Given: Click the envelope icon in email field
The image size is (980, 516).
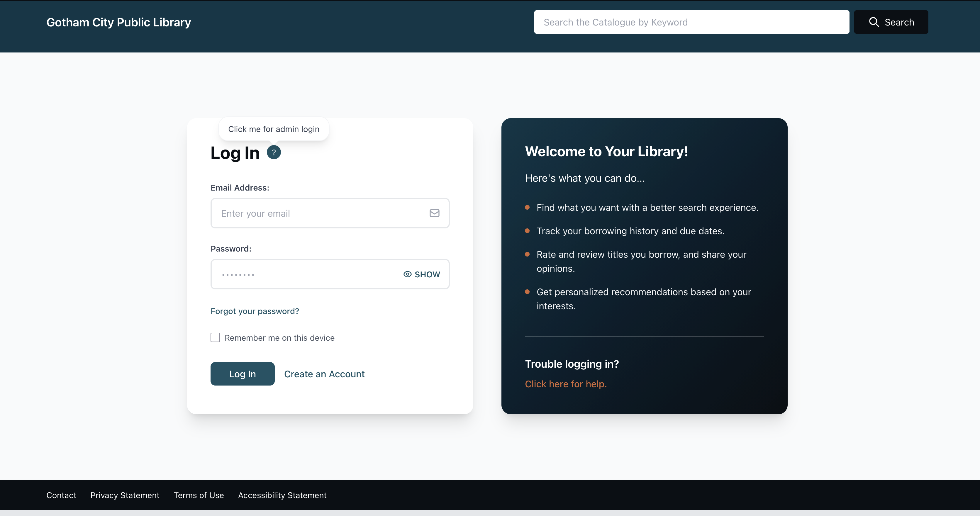Looking at the screenshot, I should coord(434,213).
